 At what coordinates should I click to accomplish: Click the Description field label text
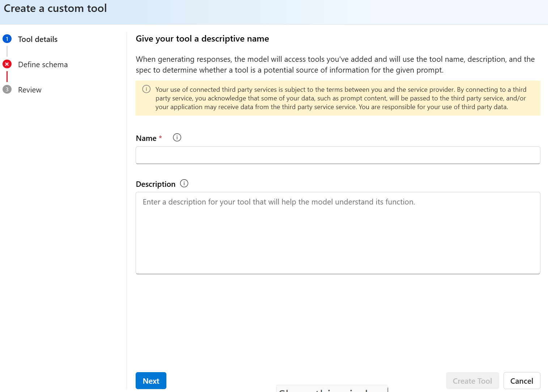(x=156, y=184)
